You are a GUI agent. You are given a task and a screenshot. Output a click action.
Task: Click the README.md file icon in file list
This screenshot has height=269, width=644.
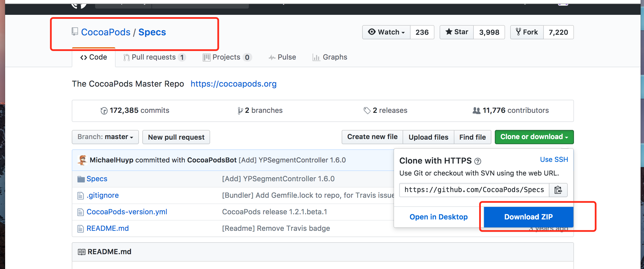click(x=81, y=229)
